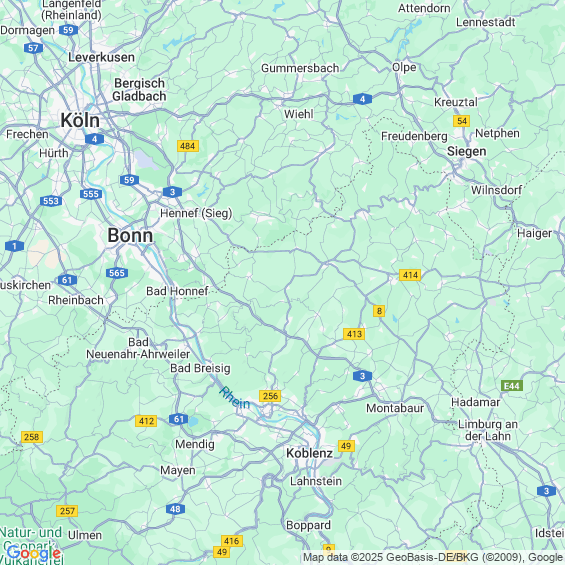Click the yellow 256 road shield

270,396
